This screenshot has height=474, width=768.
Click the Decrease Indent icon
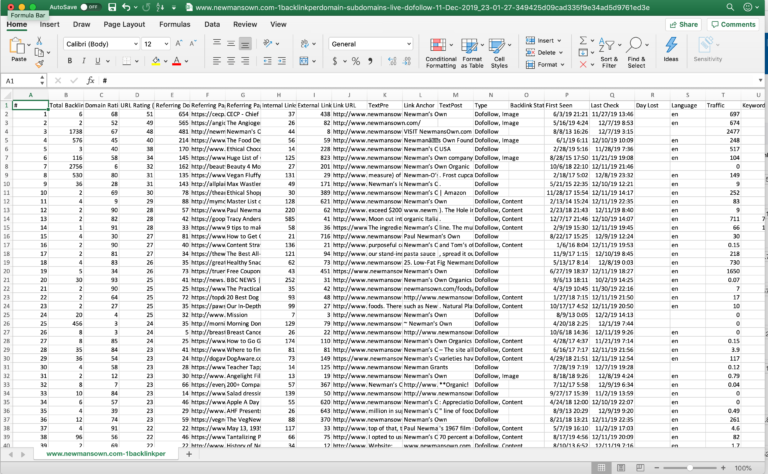pyautogui.click(x=267, y=61)
